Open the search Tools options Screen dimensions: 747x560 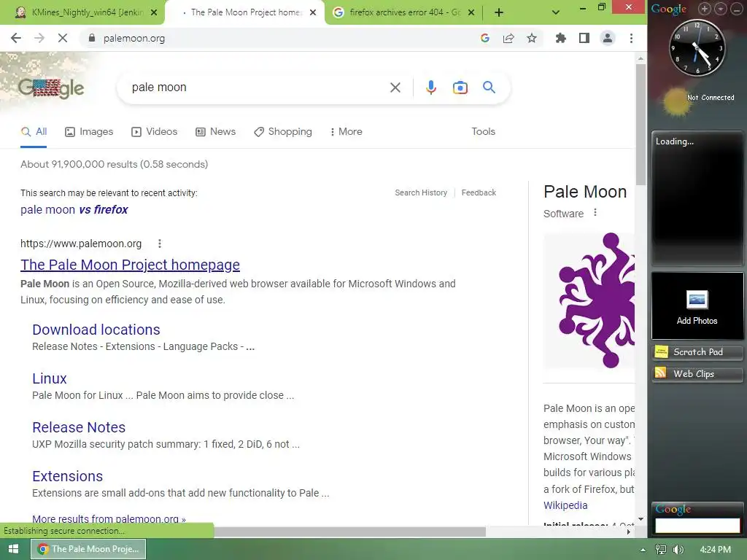pos(483,131)
